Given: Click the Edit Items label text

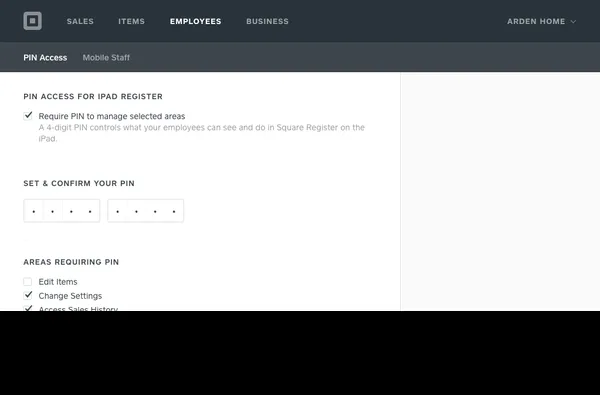Looking at the screenshot, I should (58, 282).
